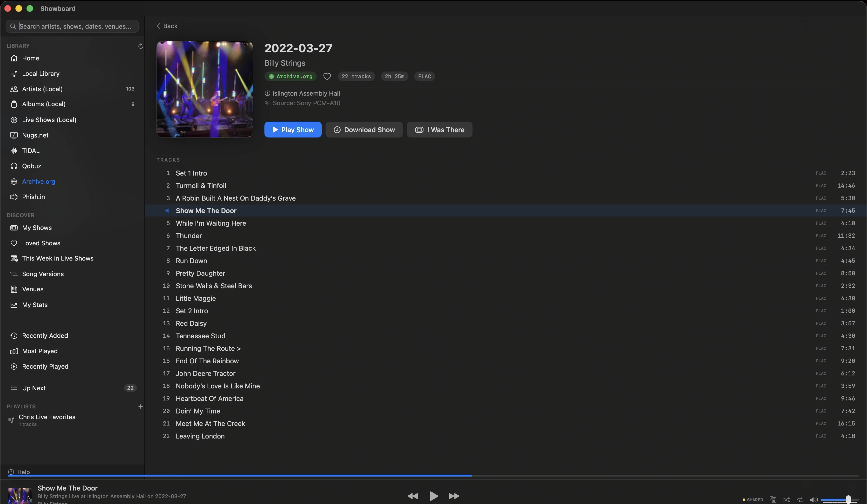The height and width of the screenshot is (504, 867).
Task: Skip to next track in player bar
Action: 454,496
